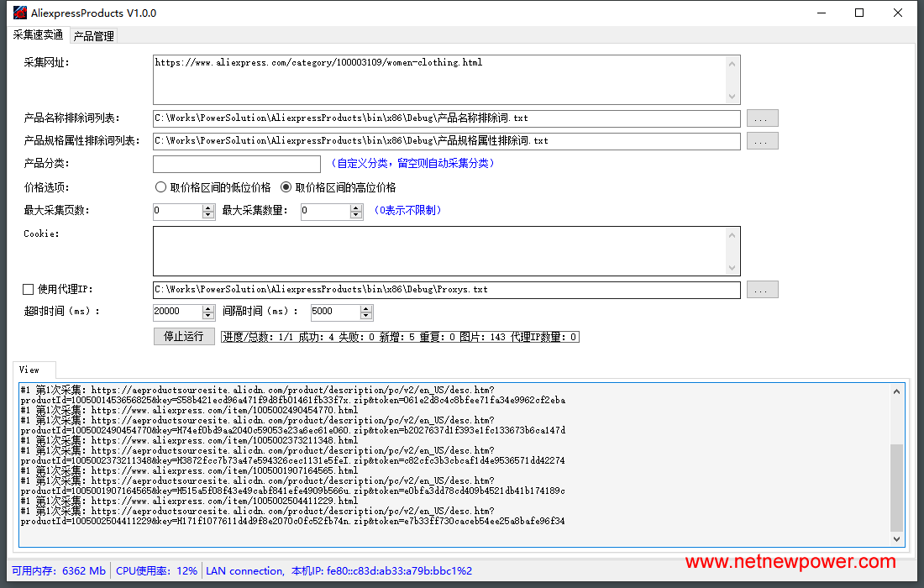924x588 pixels.
Task: Increase 最大采集页数 with up arrow
Action: click(208, 207)
